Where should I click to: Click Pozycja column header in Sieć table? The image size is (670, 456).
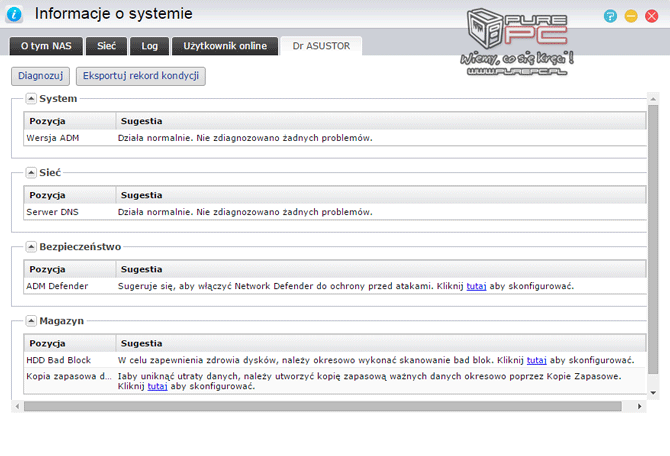pyautogui.click(x=70, y=195)
